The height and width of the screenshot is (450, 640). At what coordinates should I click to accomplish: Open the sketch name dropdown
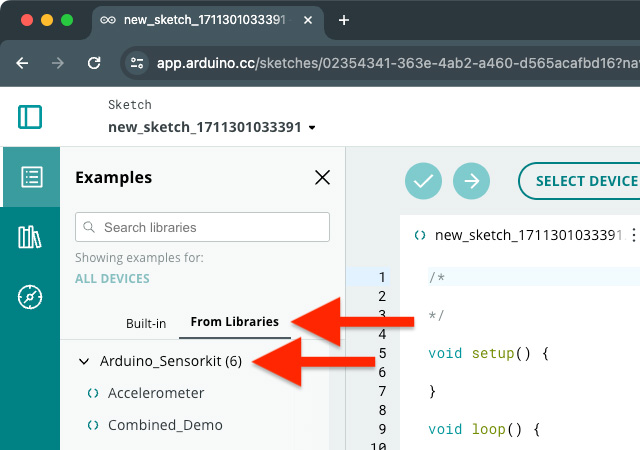point(312,128)
